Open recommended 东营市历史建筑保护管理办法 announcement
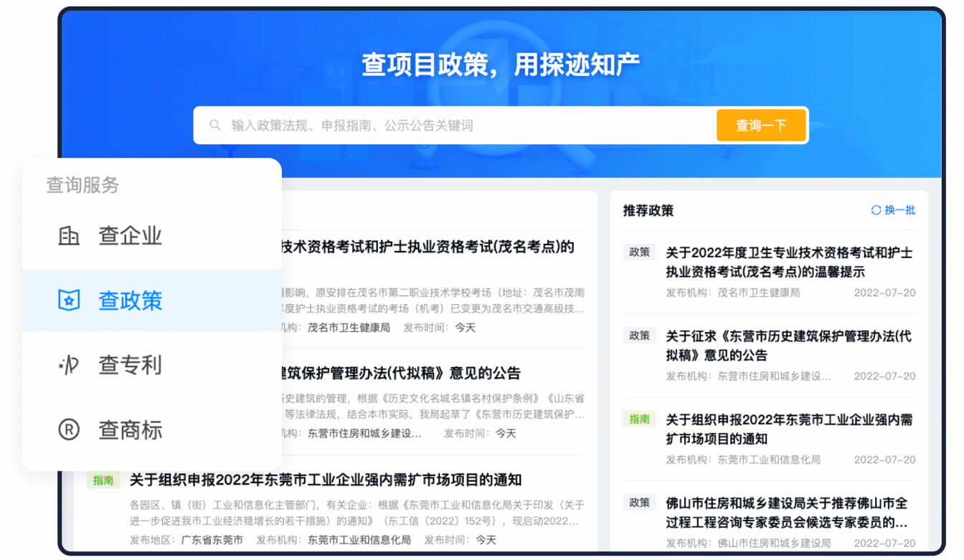964x560 pixels. 788,346
